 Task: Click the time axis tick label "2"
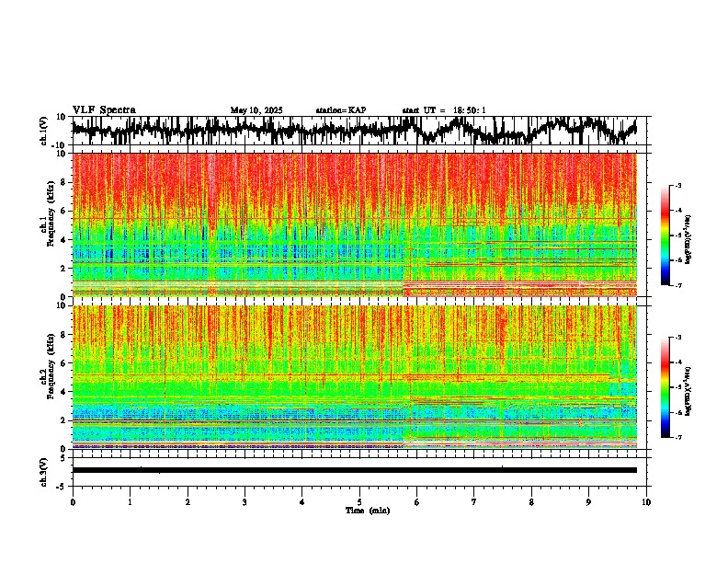point(188,502)
